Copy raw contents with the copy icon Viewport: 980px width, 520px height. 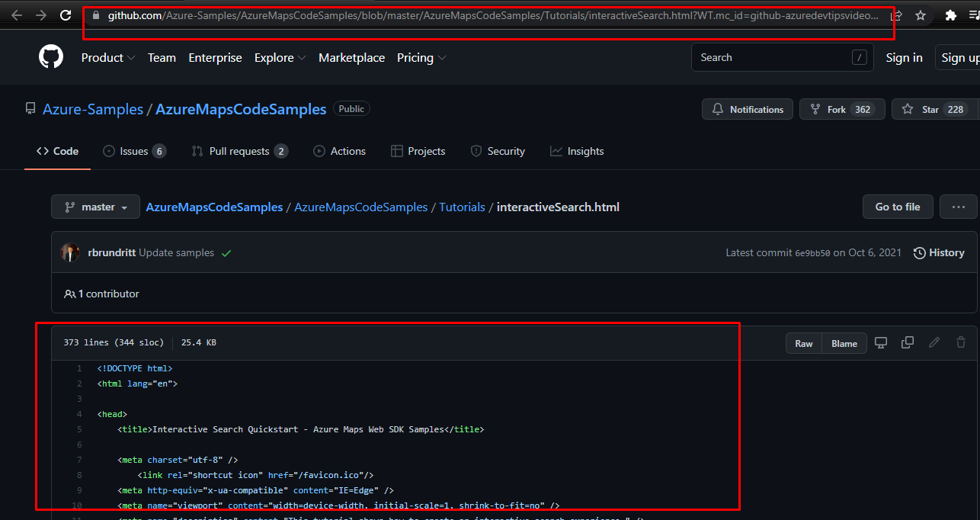(908, 343)
